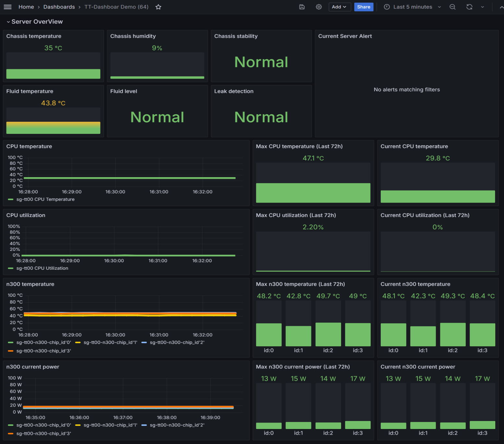Refresh the dashboard with the refresh icon

pos(469,7)
